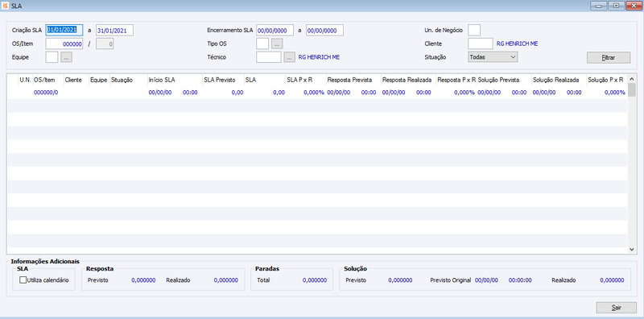Select the Situação column header in grid
This screenshot has width=644, height=319.
click(x=129, y=81)
